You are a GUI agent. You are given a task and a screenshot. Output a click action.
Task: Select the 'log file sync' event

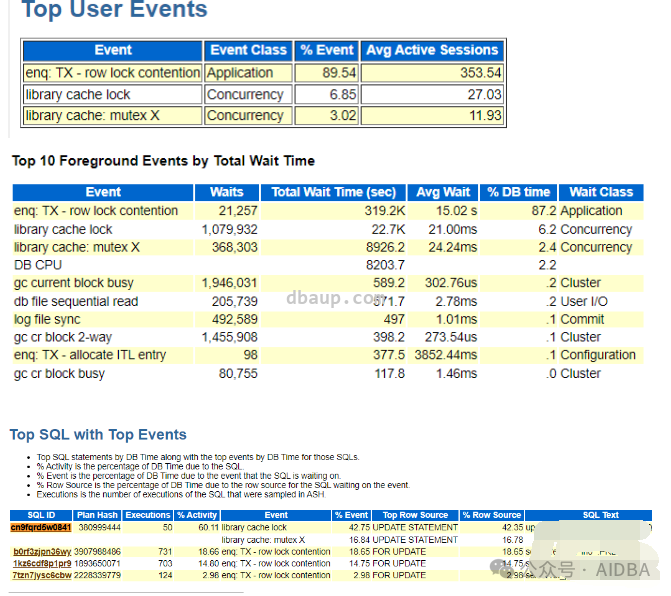pos(47,320)
